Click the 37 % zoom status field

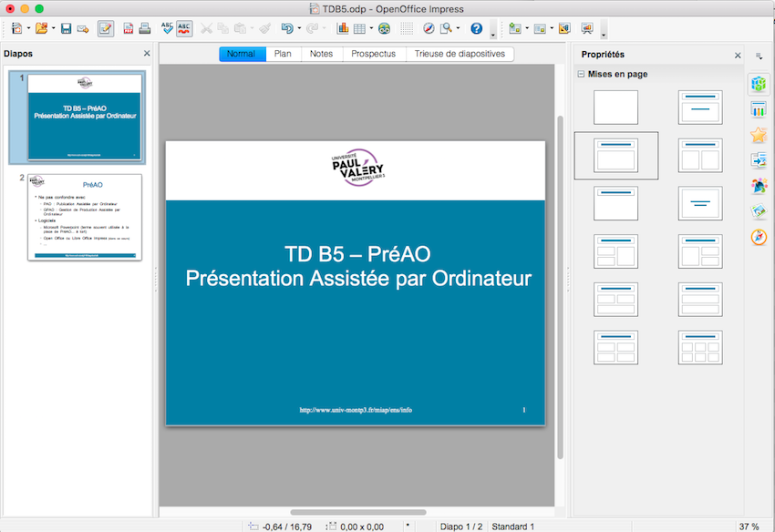tap(749, 527)
